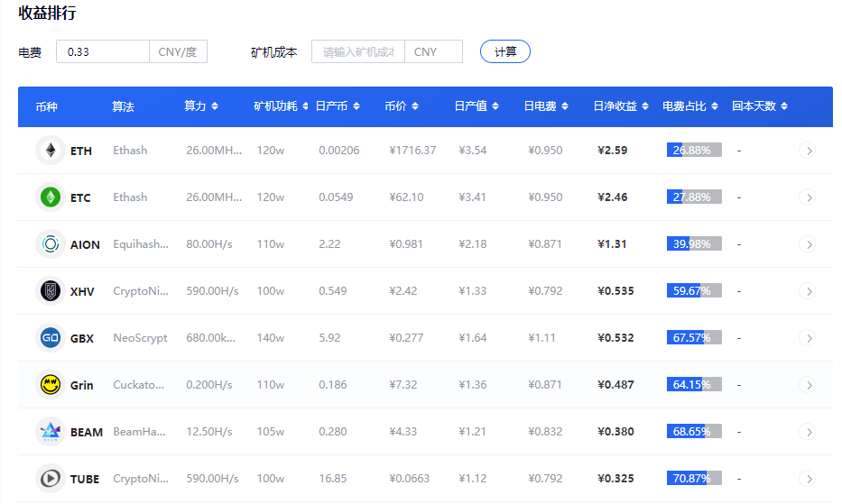Screen dimensions: 842x504
Task: Click the green ETC coin icon
Action: (x=50, y=197)
